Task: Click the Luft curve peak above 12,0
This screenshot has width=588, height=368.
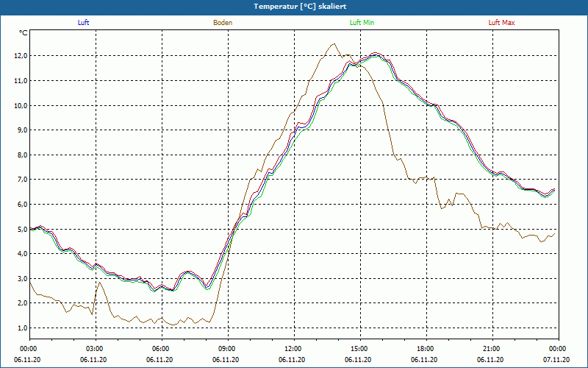Action: coord(376,54)
